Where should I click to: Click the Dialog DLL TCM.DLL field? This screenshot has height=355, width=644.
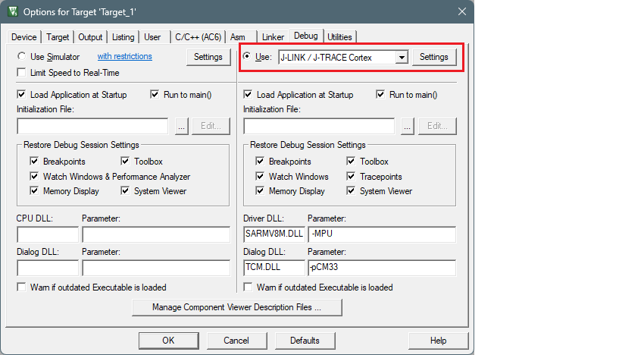click(274, 268)
